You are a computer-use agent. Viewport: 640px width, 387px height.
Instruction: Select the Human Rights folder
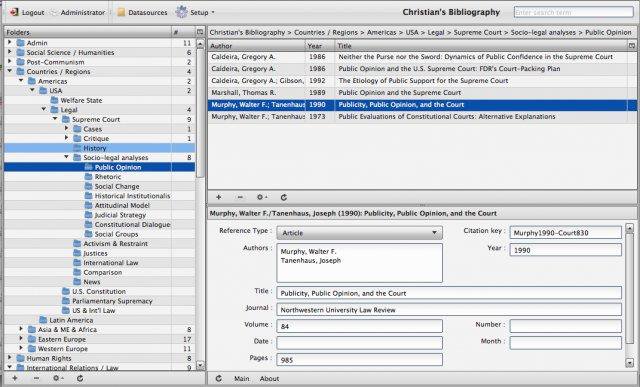coord(49,358)
